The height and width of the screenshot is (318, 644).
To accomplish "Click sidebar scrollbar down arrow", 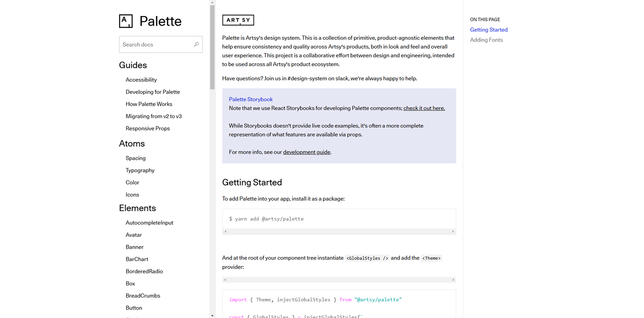I will [x=212, y=316].
